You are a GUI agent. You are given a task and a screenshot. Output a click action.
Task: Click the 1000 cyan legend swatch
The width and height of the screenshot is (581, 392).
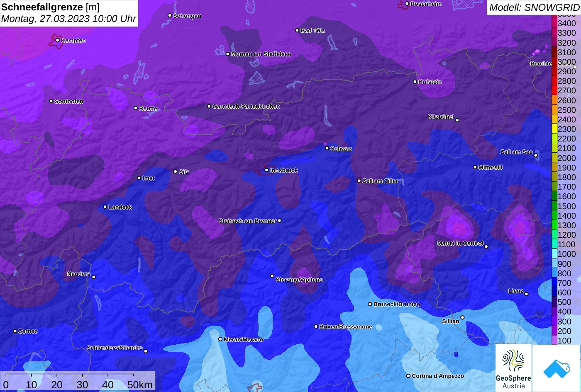pyautogui.click(x=554, y=254)
